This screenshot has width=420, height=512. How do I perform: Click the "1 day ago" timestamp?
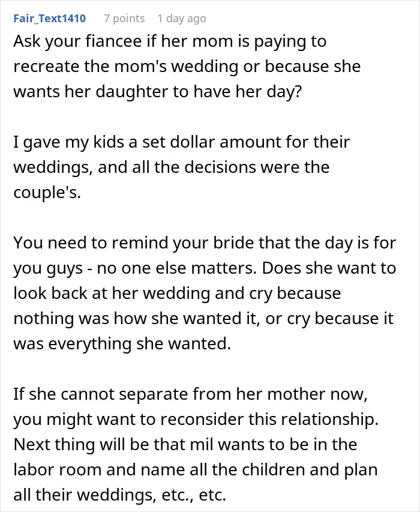[182, 19]
